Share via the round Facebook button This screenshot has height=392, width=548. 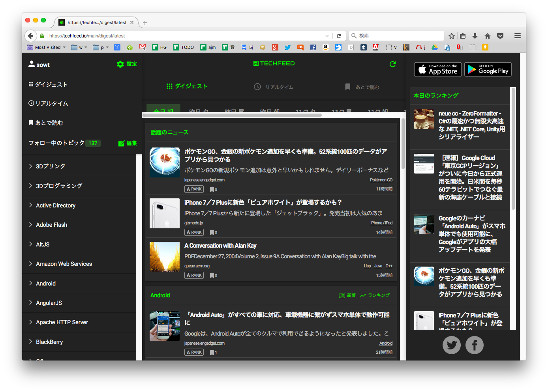[475, 345]
